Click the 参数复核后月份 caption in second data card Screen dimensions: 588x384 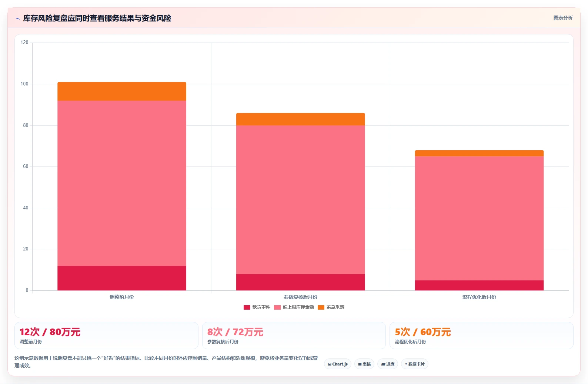[x=223, y=342]
